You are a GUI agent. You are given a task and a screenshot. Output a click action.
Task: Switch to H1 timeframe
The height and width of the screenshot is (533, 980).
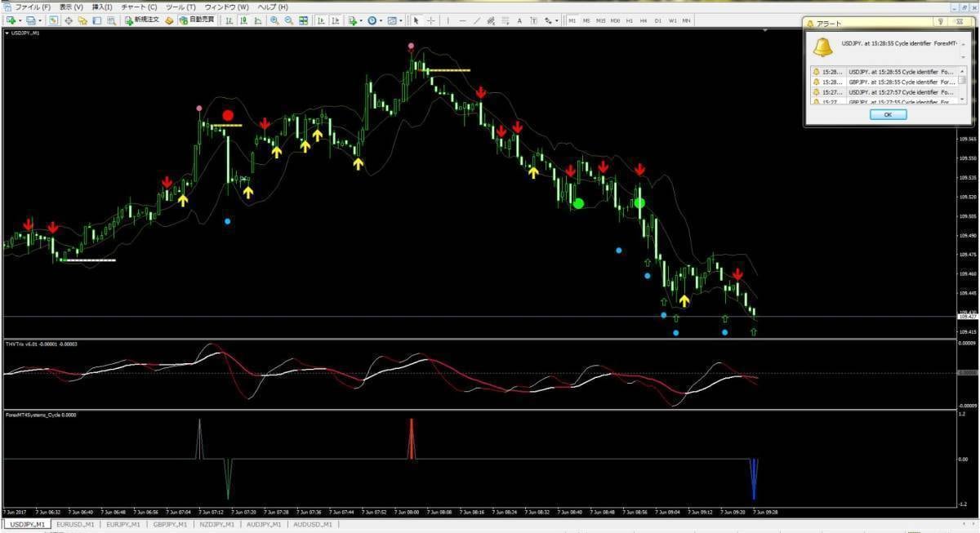pyautogui.click(x=629, y=20)
